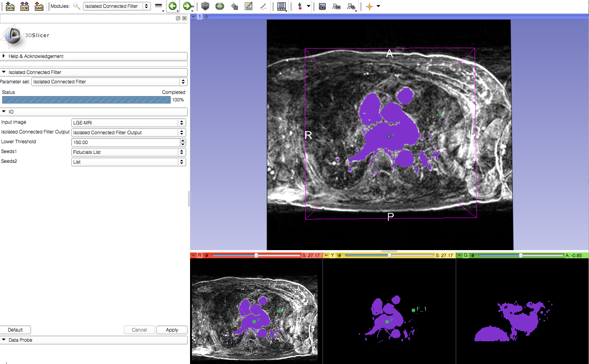Click the Default button

[x=15, y=330]
